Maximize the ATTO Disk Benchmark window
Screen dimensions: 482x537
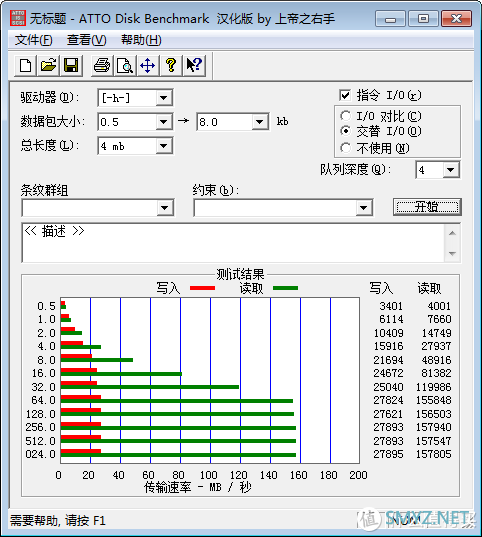tap(423, 18)
